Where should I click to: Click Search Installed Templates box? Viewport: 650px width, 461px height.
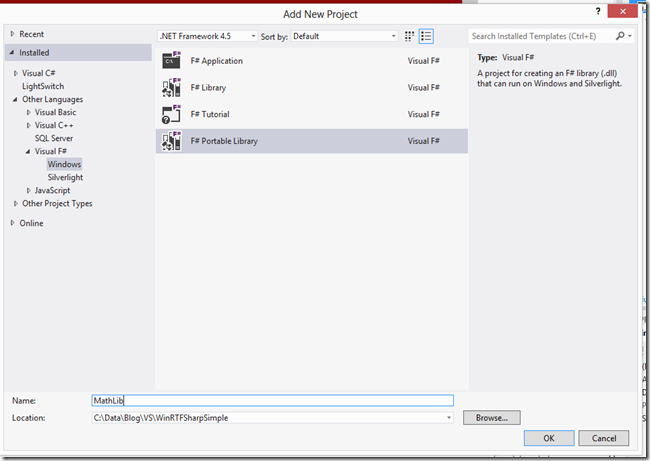click(x=541, y=36)
